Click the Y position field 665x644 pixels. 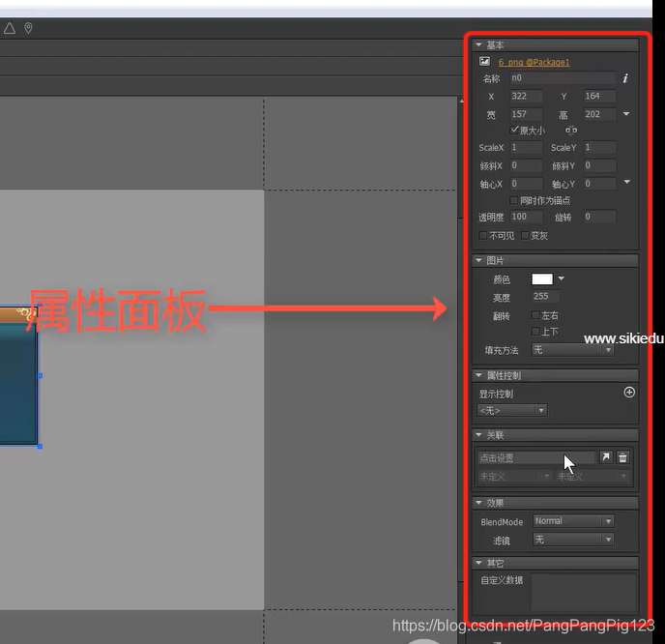[599, 96]
